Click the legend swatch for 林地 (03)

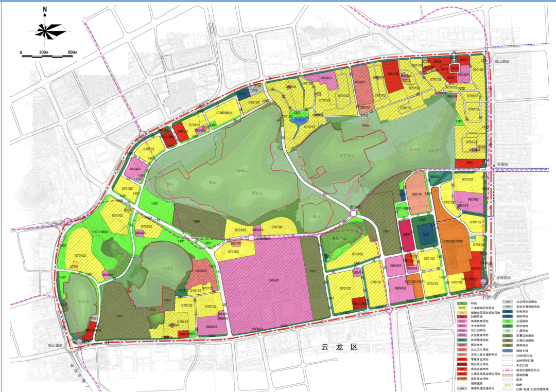pos(462,304)
